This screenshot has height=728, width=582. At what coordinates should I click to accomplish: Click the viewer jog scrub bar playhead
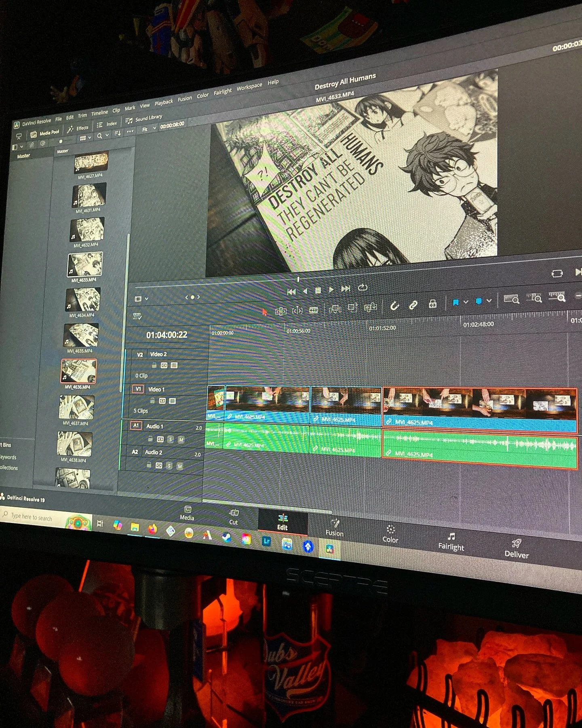coord(298,279)
